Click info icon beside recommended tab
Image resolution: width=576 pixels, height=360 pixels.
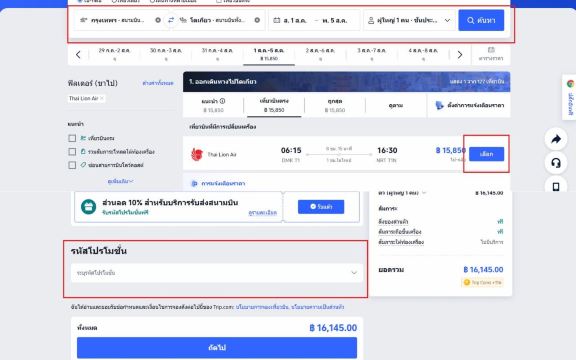222,101
